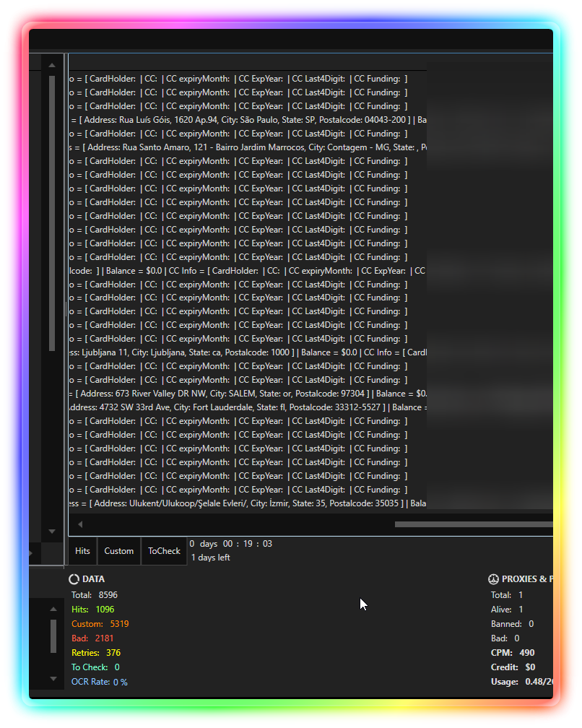582x728 pixels.
Task: Click the CPM value in proxies panel
Action: pyautogui.click(x=527, y=653)
